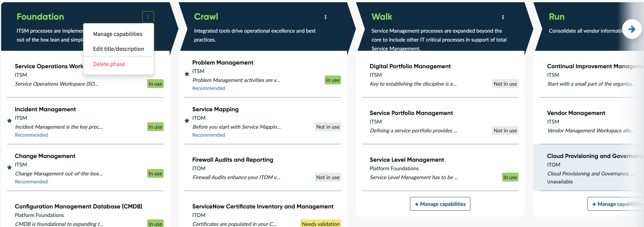Viewport: 644px width, 227px height.
Task: Open Configuration Management Database (CMDB) capability
Action: pos(79,207)
